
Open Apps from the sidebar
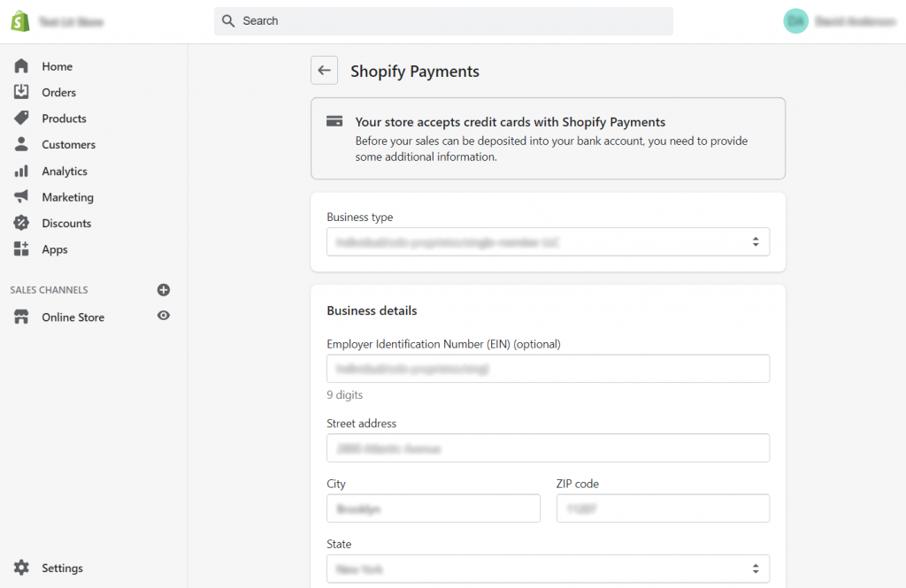tap(54, 249)
